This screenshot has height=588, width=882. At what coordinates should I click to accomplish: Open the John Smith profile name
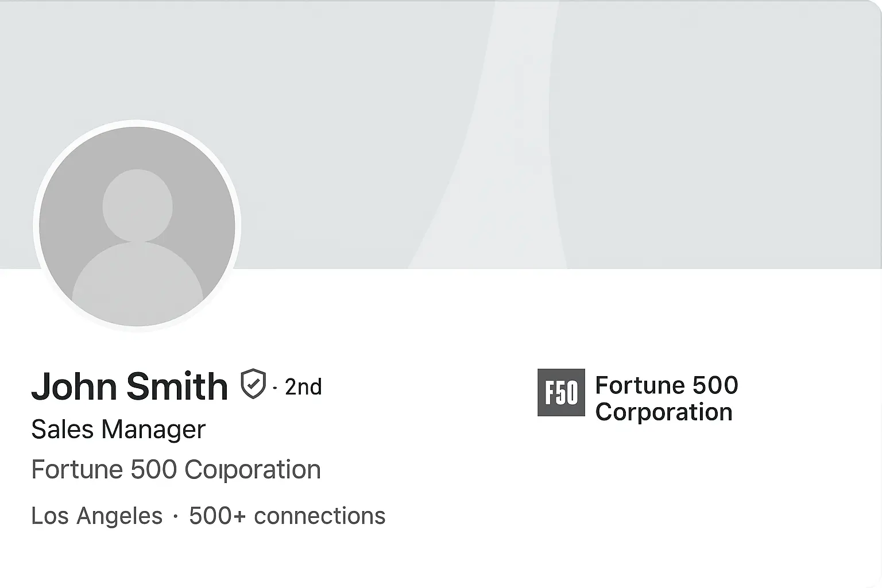(x=129, y=386)
